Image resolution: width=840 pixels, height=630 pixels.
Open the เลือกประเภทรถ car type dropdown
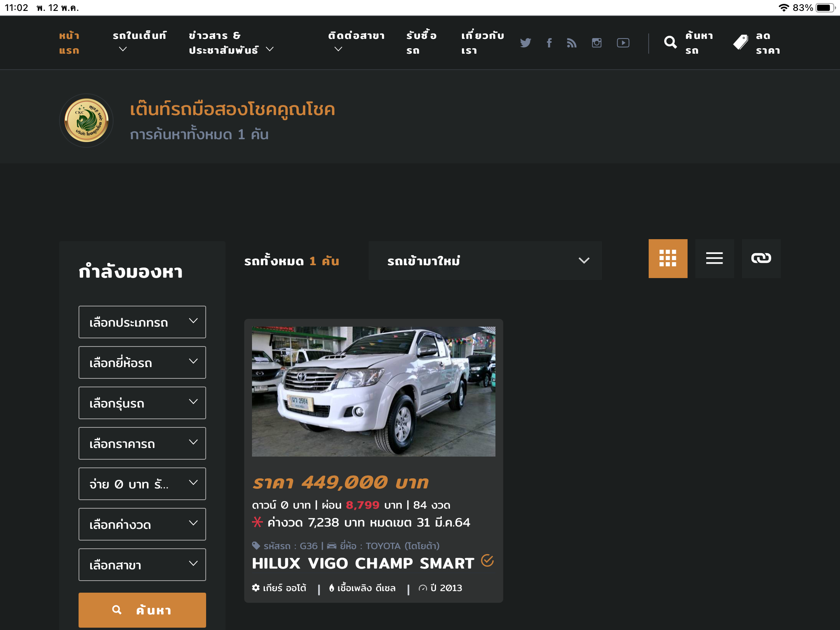coord(142,322)
